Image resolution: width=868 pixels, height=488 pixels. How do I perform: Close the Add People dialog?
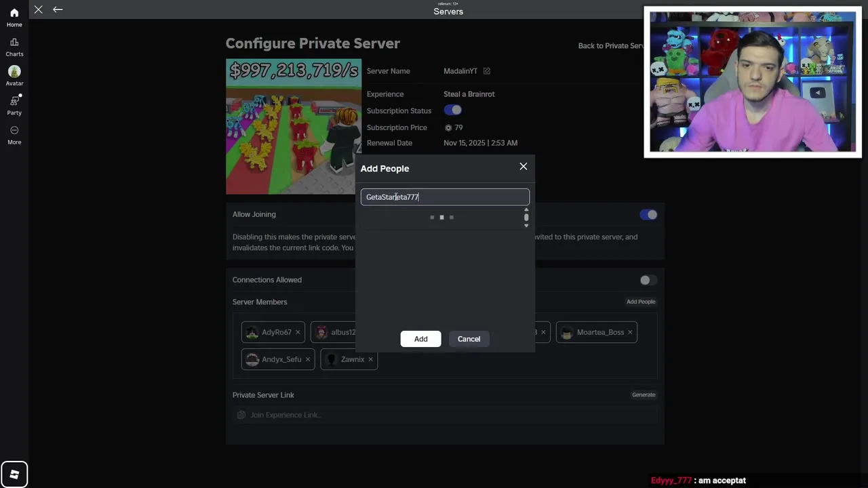pyautogui.click(x=524, y=167)
